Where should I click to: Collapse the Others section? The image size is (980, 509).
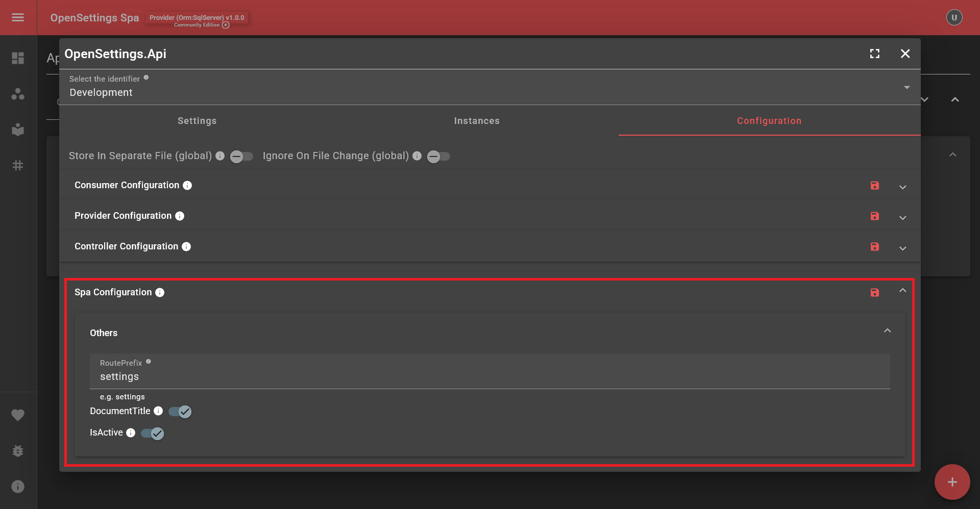click(887, 330)
